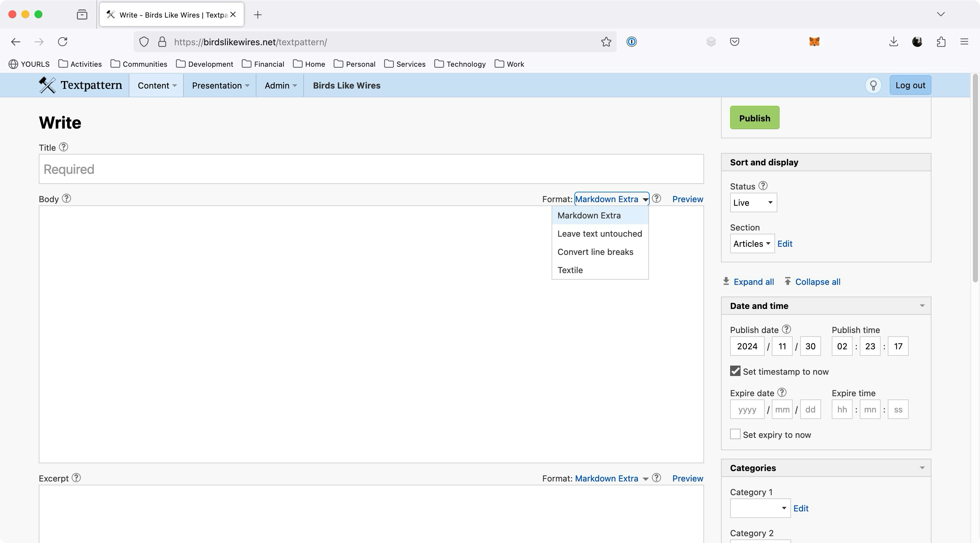Open the browser downloads icon

click(x=894, y=42)
